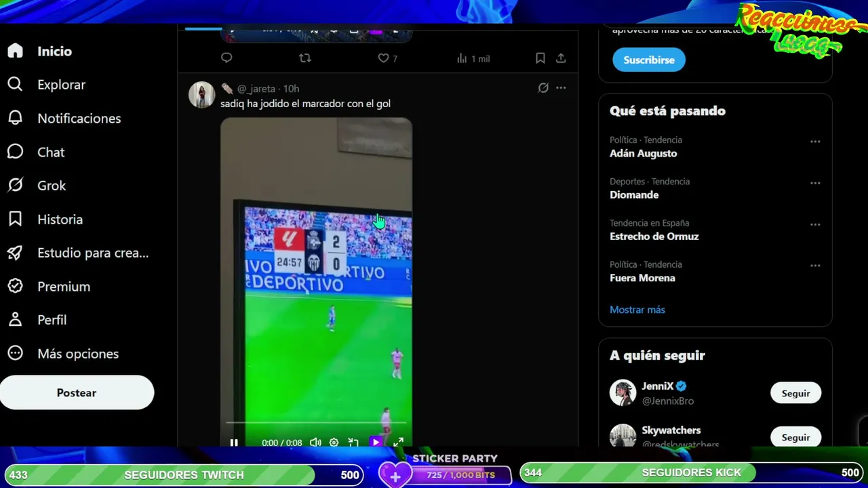This screenshot has width=868, height=488.
Task: Share the post above @_jareta
Action: tap(561, 58)
